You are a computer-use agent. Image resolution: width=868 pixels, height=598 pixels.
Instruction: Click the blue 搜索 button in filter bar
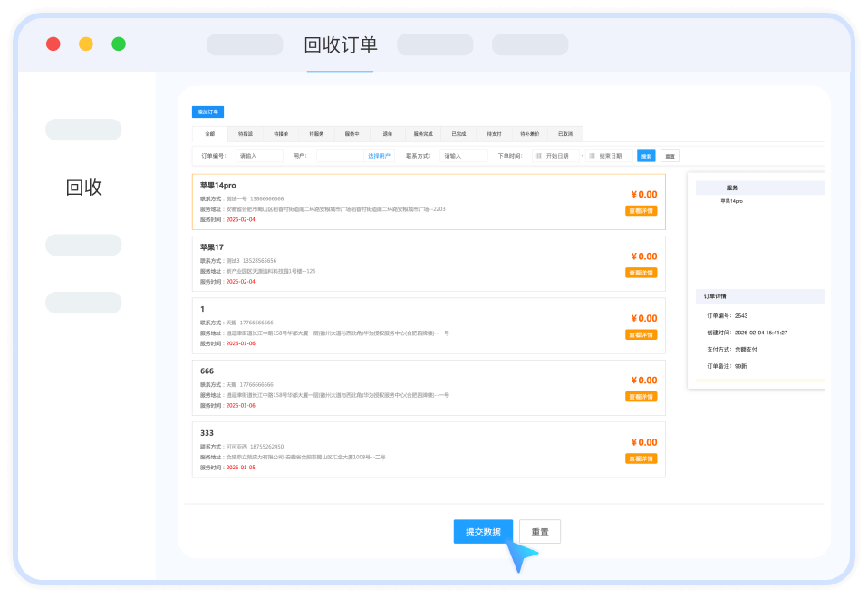coord(646,156)
